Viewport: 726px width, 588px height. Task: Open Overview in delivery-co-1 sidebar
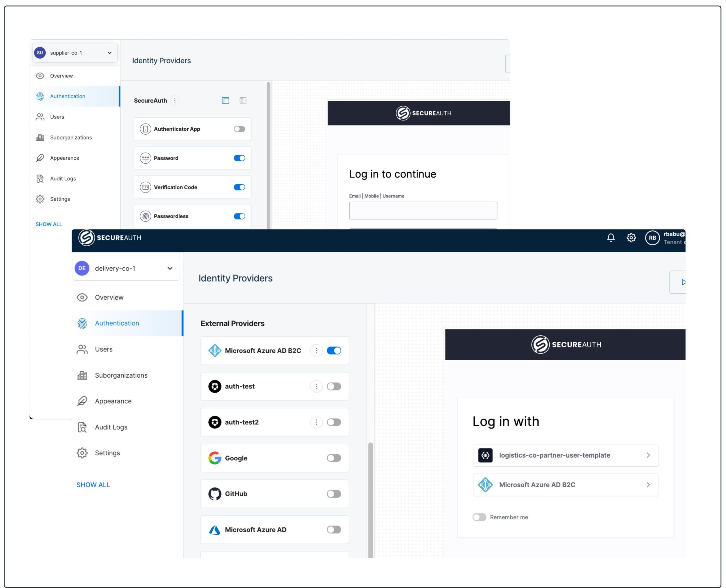127,297
